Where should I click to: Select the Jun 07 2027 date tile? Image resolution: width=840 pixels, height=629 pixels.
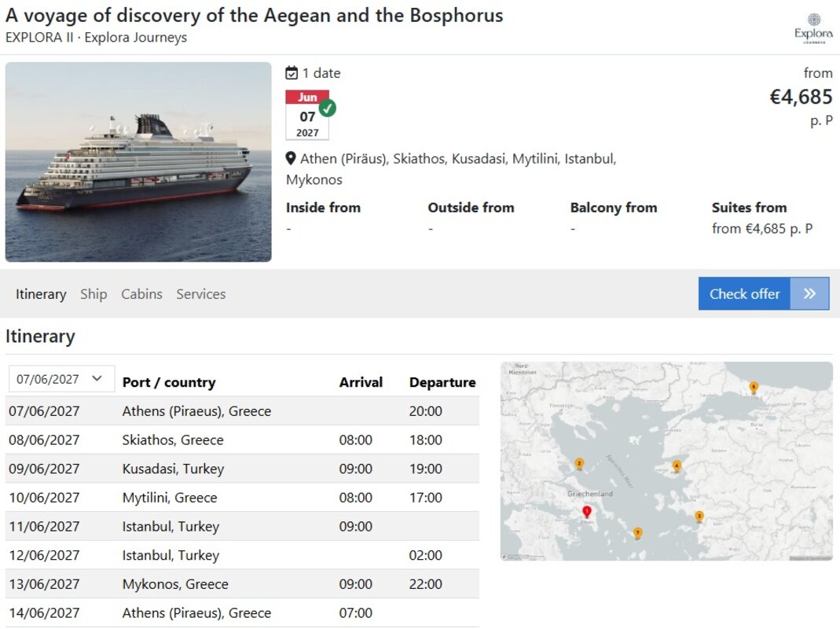pyautogui.click(x=307, y=116)
